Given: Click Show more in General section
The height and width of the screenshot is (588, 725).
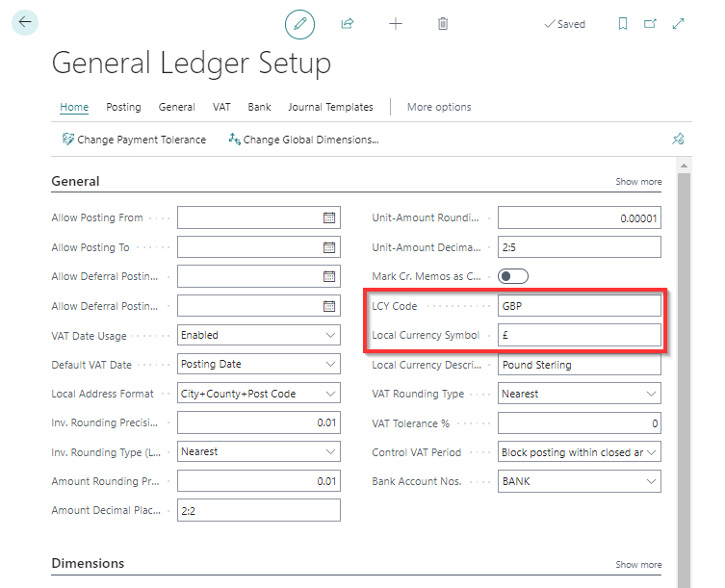Looking at the screenshot, I should click(638, 182).
